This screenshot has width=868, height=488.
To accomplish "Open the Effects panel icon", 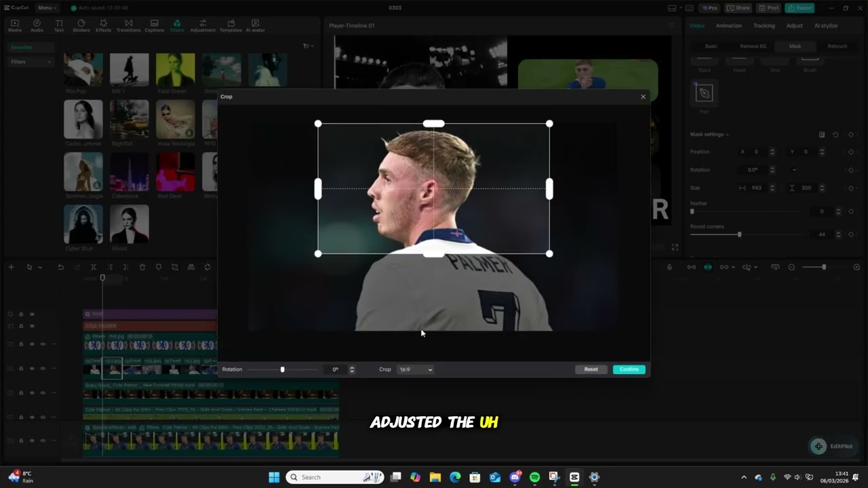I will click(x=103, y=26).
